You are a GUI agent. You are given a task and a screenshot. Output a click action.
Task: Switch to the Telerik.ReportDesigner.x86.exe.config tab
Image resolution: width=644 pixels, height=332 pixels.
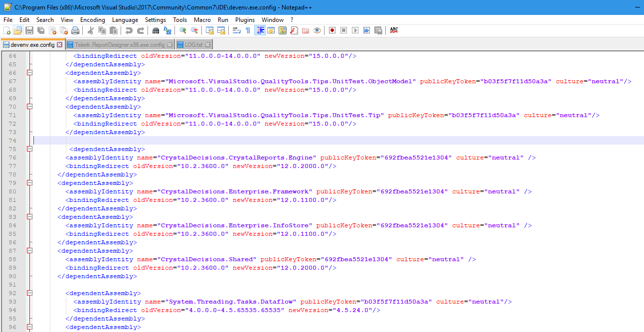(x=120, y=45)
